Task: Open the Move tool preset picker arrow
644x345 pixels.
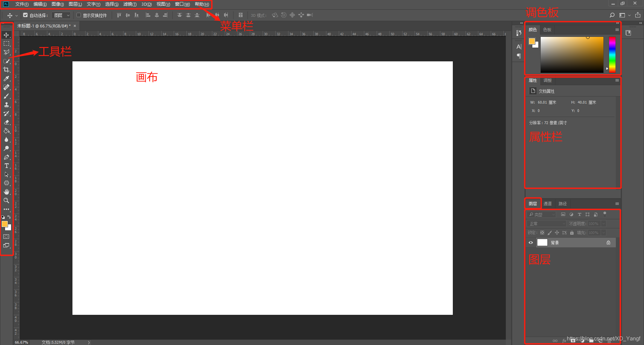Action: click(16, 15)
